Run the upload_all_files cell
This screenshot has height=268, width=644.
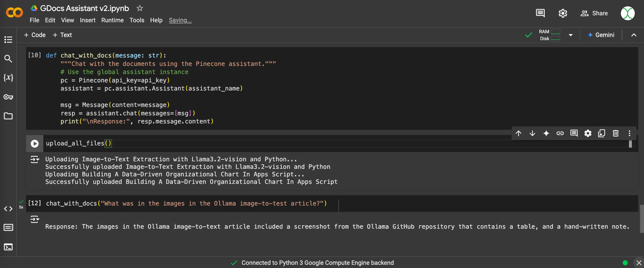(x=35, y=144)
